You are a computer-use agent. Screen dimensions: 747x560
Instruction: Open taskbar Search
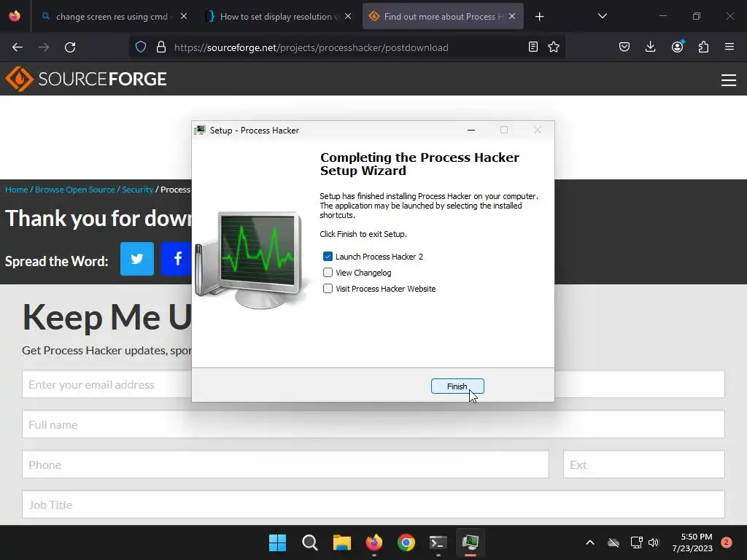click(309, 542)
